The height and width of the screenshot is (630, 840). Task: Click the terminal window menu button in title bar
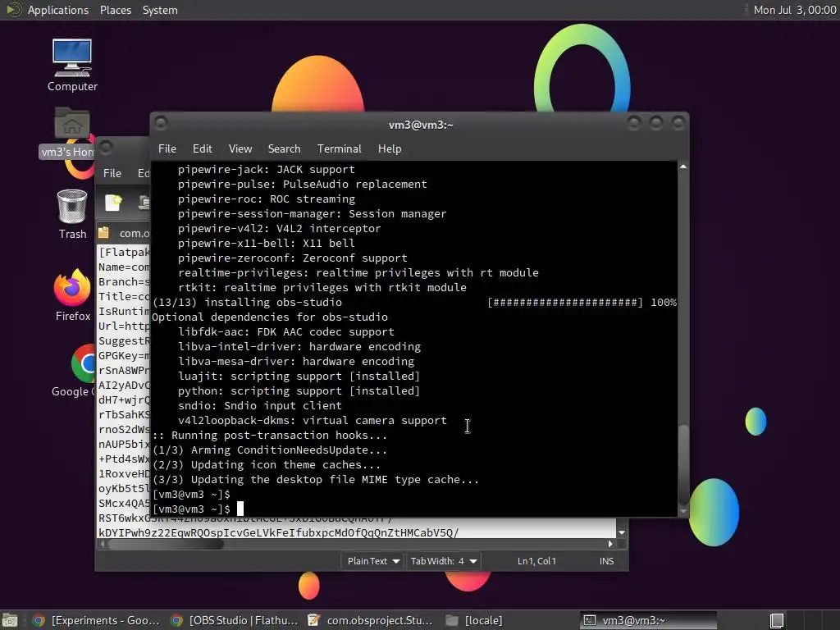(x=161, y=124)
